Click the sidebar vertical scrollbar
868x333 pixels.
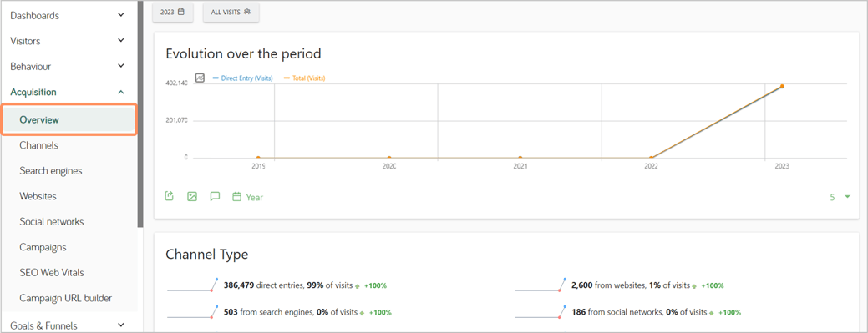[x=140, y=114]
